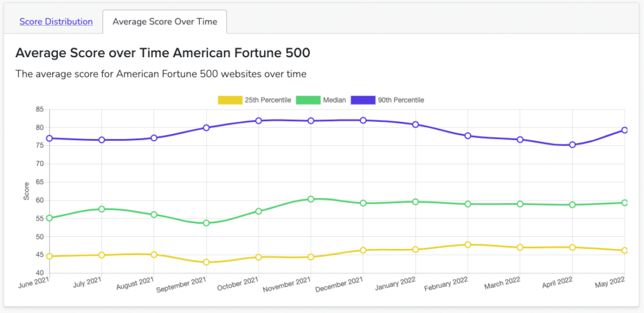Click the 90th Percentile point for September 2021

(206, 128)
